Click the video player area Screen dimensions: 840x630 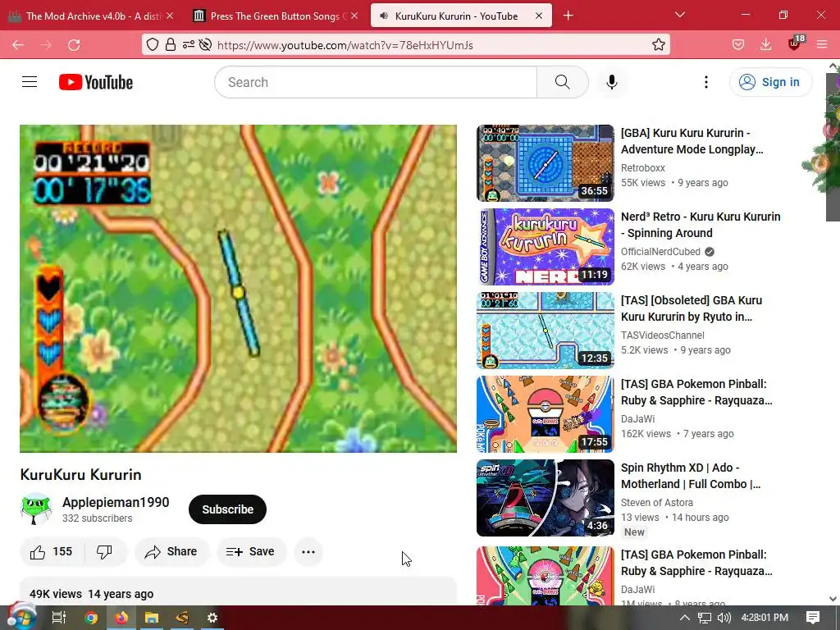[x=239, y=289]
